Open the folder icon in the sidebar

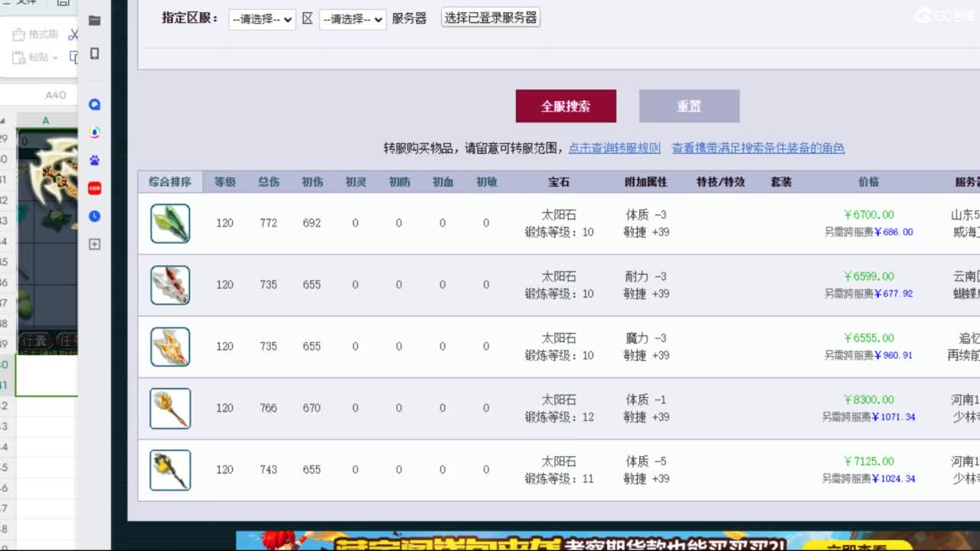94,21
